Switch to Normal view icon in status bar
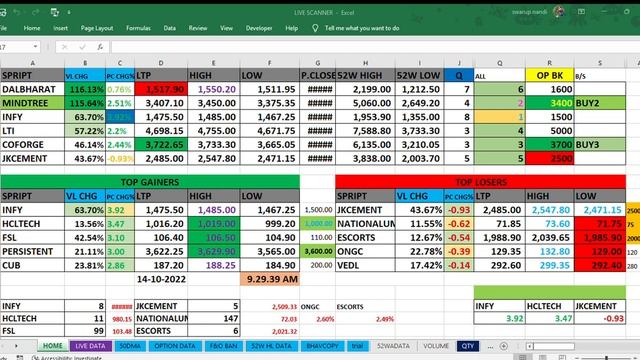 coord(522,358)
